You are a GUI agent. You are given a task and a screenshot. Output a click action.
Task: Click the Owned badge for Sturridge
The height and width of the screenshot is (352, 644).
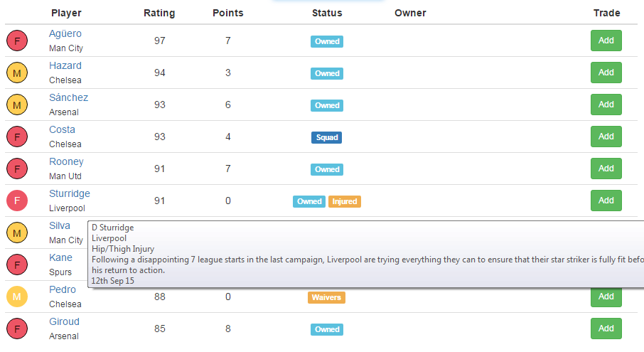click(x=309, y=202)
